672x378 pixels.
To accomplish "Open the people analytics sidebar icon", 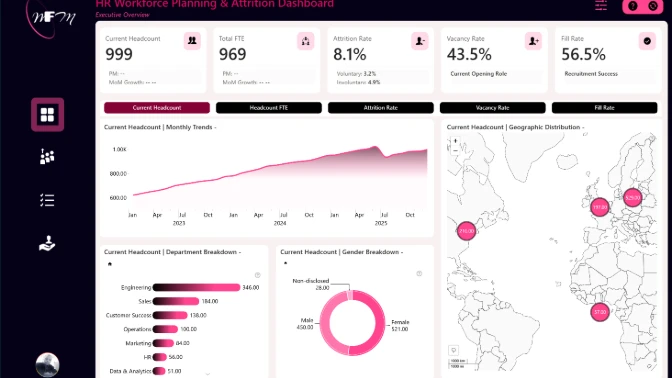I will 47,156.
